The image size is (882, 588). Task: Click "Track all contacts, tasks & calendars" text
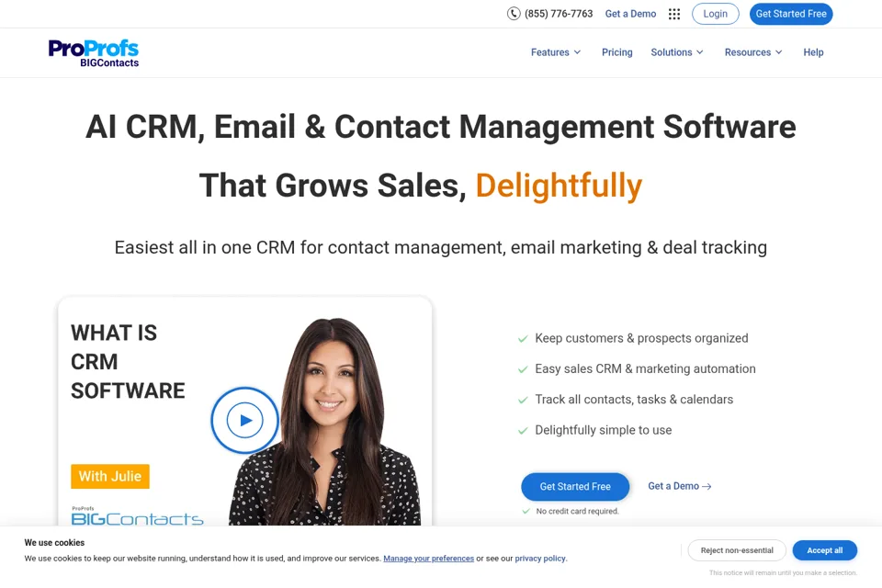pos(634,400)
